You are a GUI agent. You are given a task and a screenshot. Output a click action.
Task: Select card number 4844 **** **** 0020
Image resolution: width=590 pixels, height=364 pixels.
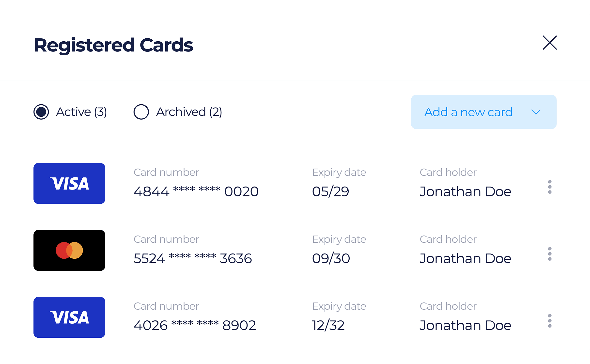coord(196,191)
